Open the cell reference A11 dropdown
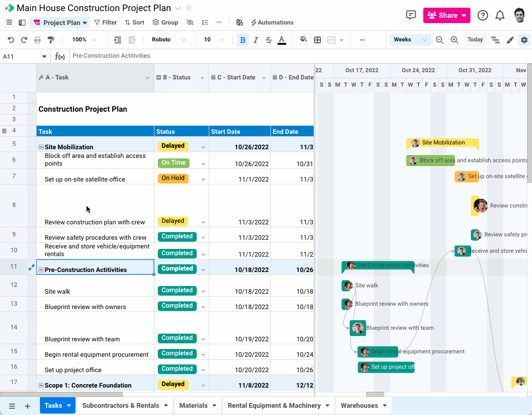Screen dimensions: 532x415 [44, 56]
